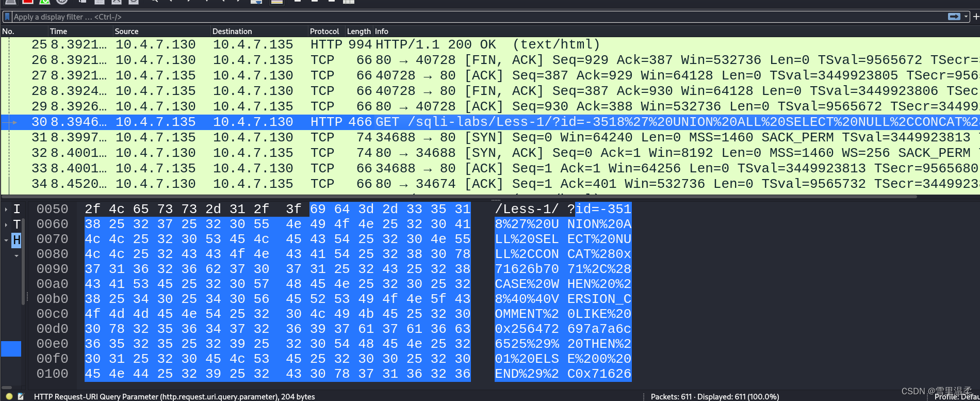This screenshot has height=401, width=980.
Task: Click the red stop capture toolbar icon
Action: pos(28,2)
